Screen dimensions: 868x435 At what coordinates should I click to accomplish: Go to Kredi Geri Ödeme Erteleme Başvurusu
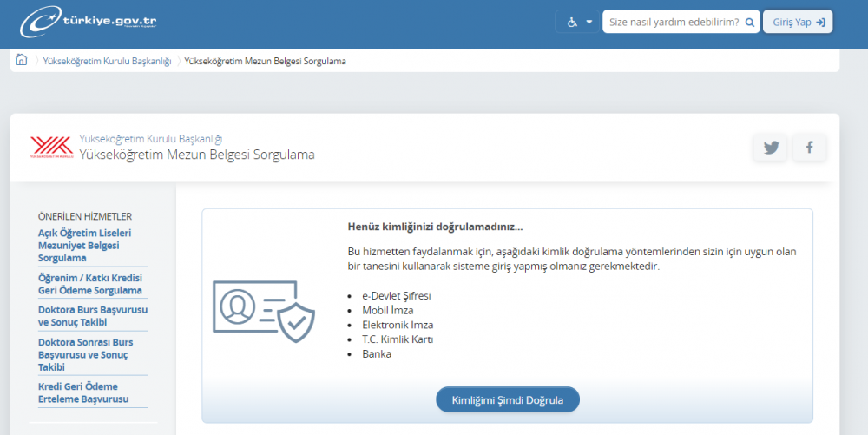click(x=83, y=392)
